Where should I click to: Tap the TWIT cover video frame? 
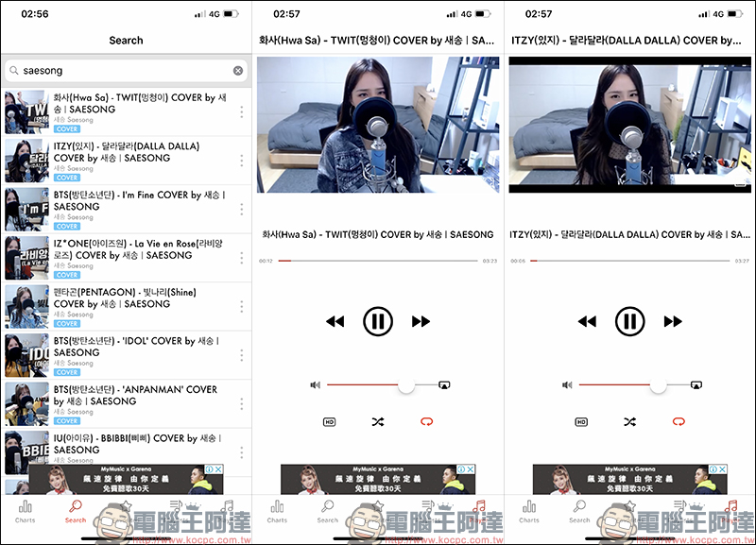[378, 125]
